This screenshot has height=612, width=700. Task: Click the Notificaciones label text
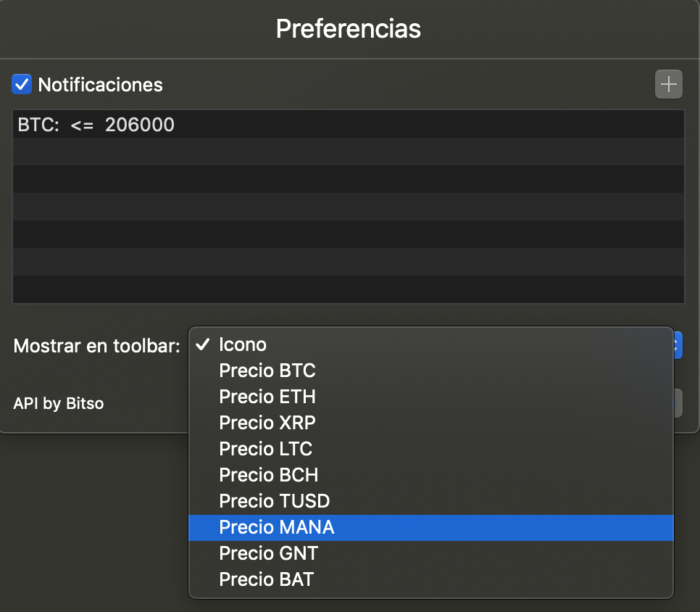(x=101, y=84)
